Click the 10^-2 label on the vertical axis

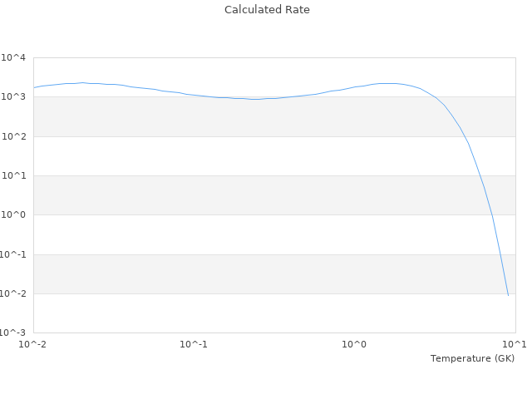(x=12, y=293)
